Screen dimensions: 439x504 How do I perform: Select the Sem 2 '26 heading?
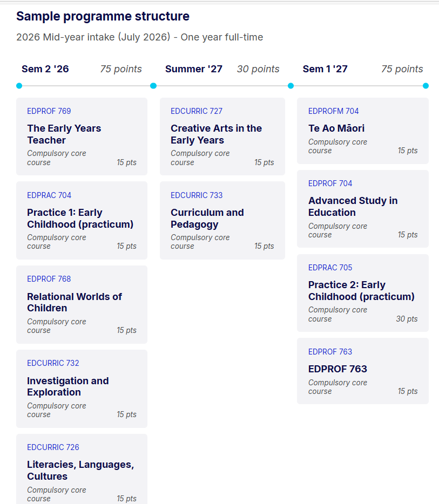(x=45, y=69)
